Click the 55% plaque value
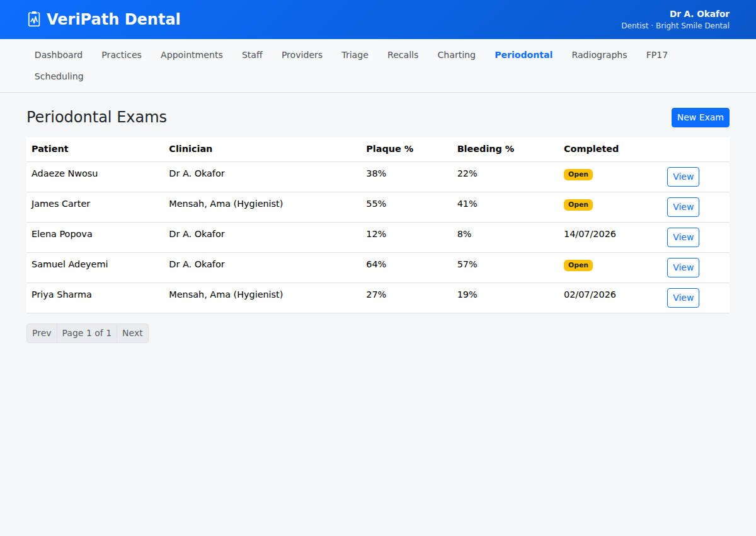This screenshot has height=536, width=756. click(376, 204)
